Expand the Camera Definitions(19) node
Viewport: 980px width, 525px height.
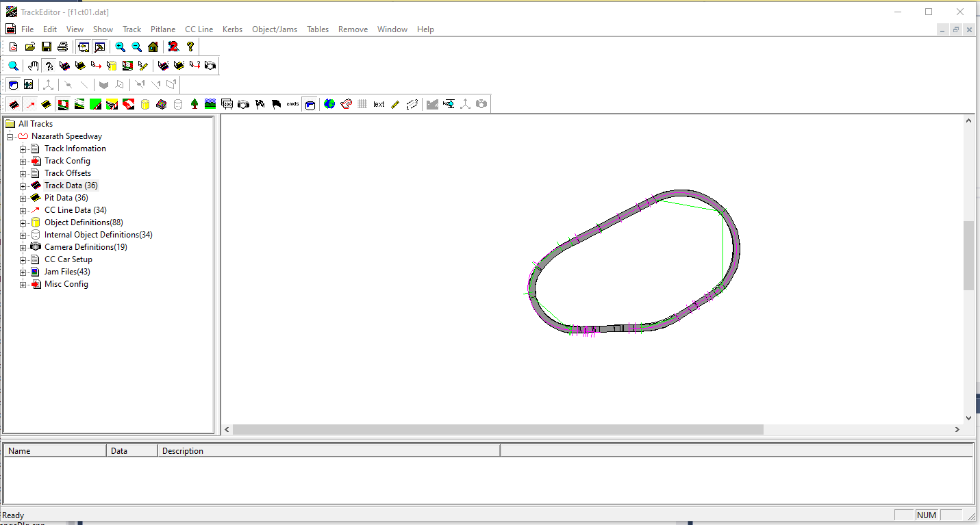click(x=23, y=247)
